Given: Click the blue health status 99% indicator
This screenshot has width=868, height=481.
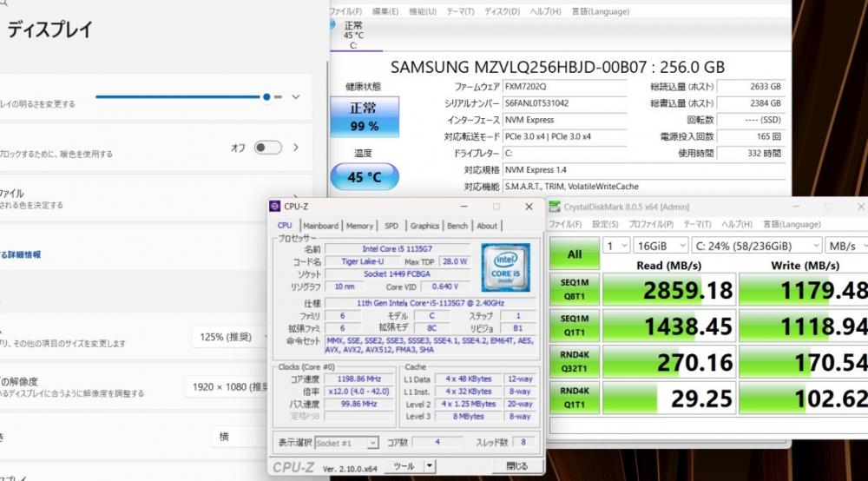Looking at the screenshot, I should [364, 117].
